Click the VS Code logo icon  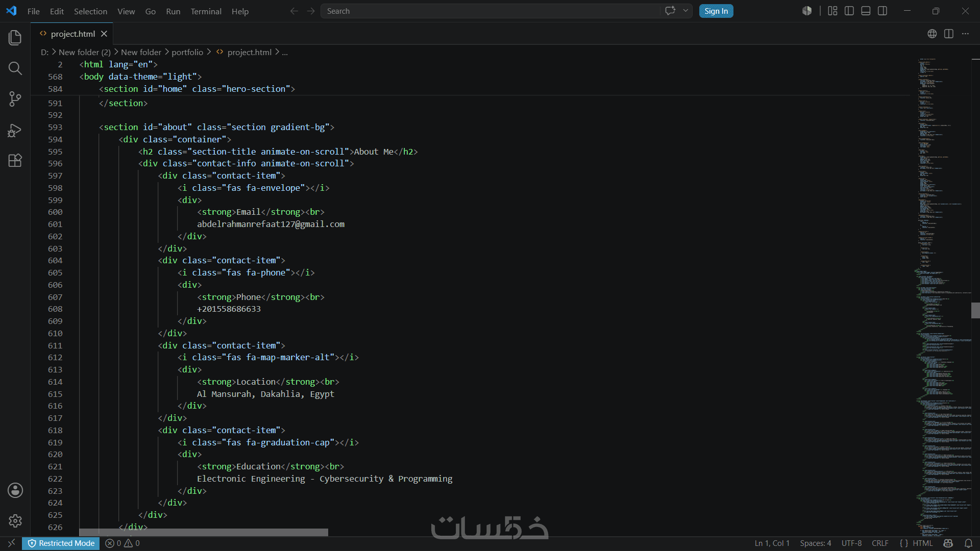11,11
